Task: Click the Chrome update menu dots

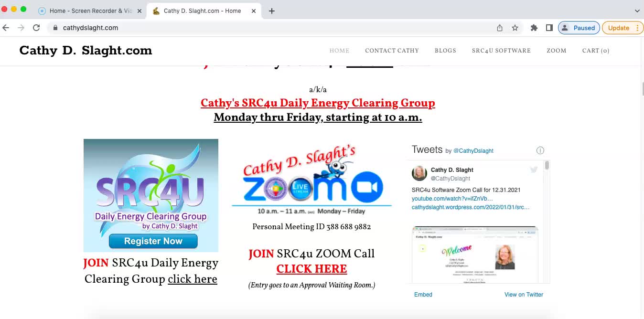Action: pos(637,28)
